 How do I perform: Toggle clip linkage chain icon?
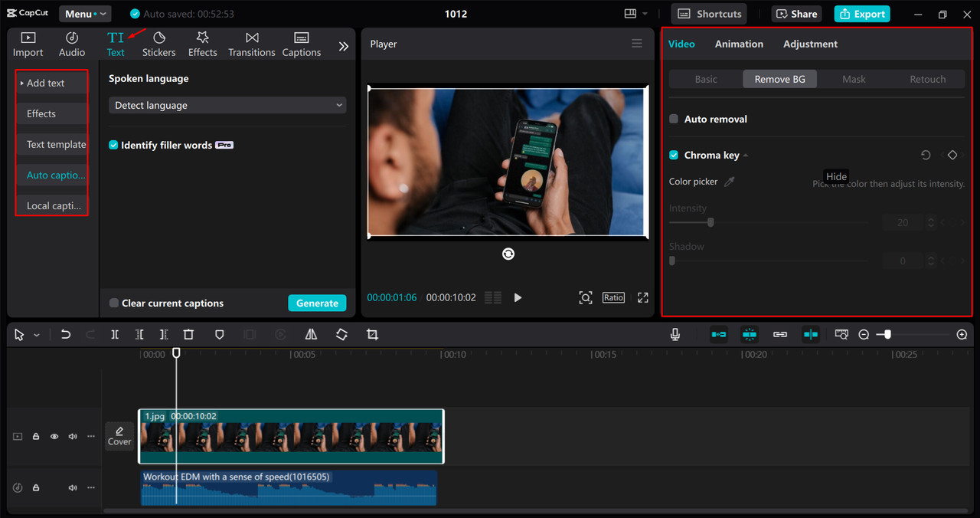[780, 335]
